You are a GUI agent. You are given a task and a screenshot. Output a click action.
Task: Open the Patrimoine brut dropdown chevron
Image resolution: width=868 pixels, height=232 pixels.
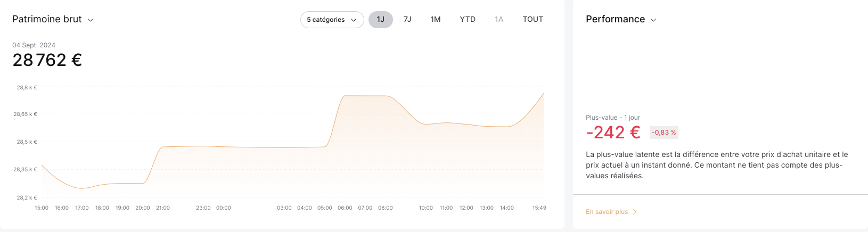tap(91, 20)
